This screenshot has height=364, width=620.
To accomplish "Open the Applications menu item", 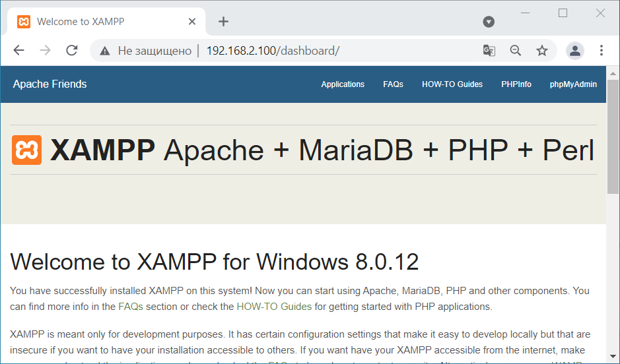I will click(x=343, y=84).
